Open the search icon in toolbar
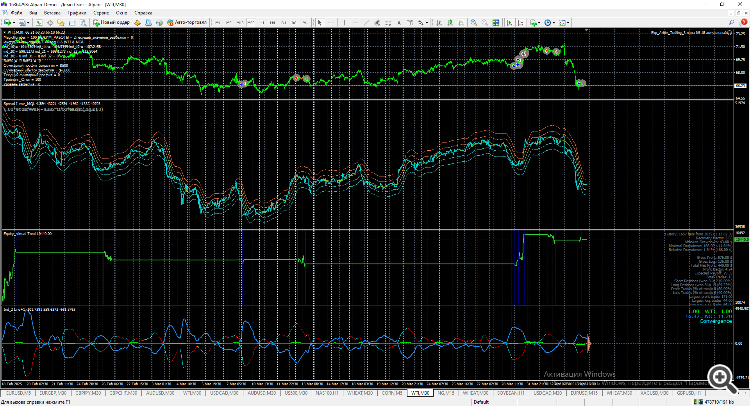 pyautogui.click(x=732, y=22)
